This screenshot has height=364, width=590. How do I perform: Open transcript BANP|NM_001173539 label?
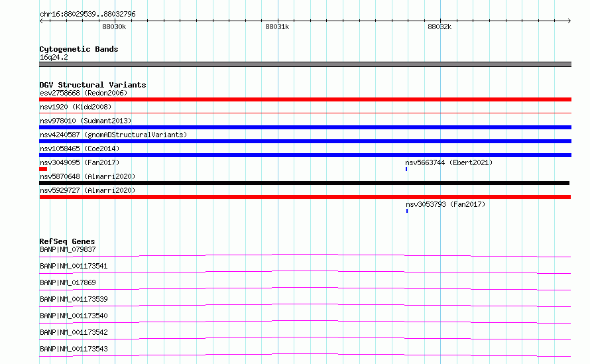click(74, 299)
